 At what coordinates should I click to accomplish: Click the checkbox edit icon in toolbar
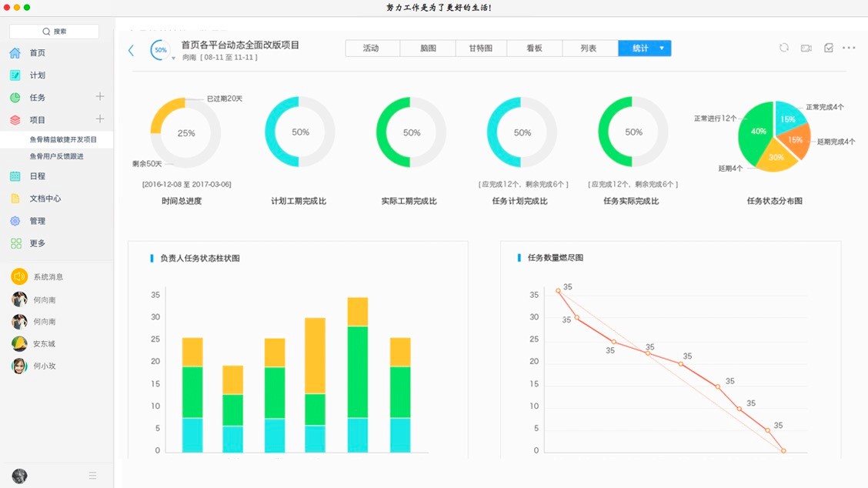pos(829,48)
